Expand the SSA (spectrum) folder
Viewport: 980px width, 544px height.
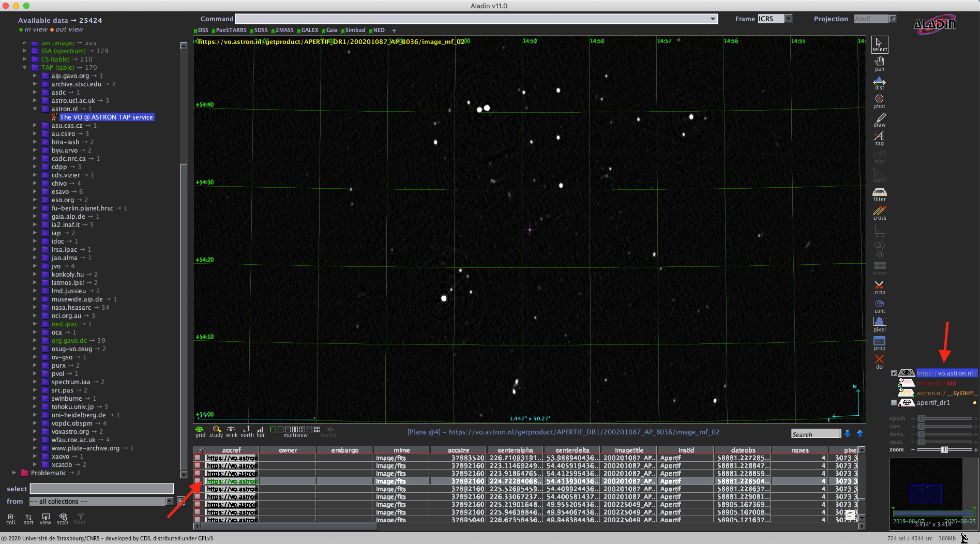tap(24, 51)
